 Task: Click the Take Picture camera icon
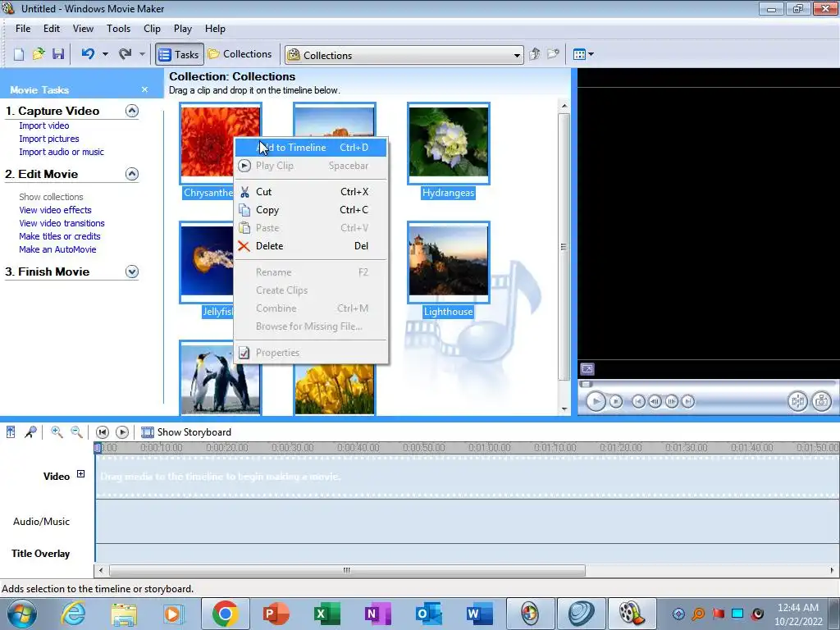pos(821,401)
